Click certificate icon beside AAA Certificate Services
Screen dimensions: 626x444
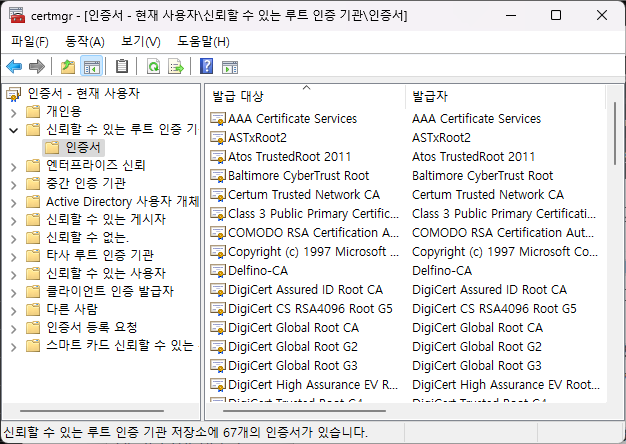218,119
